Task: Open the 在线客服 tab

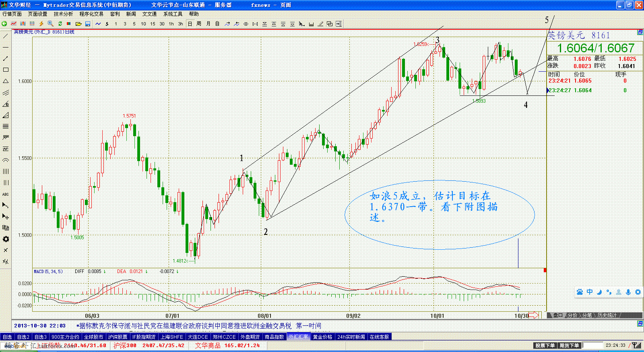Action: (x=379, y=337)
